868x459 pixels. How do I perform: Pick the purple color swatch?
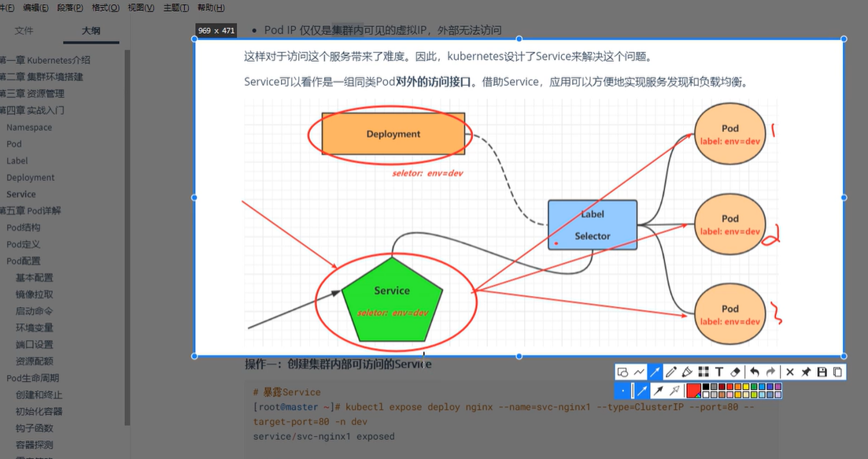(x=778, y=387)
